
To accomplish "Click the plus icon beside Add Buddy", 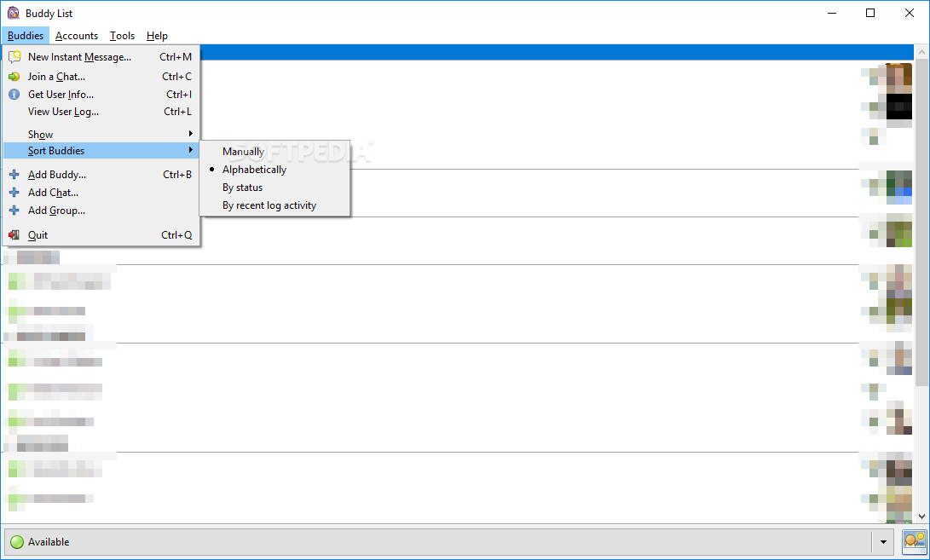I will point(14,175).
